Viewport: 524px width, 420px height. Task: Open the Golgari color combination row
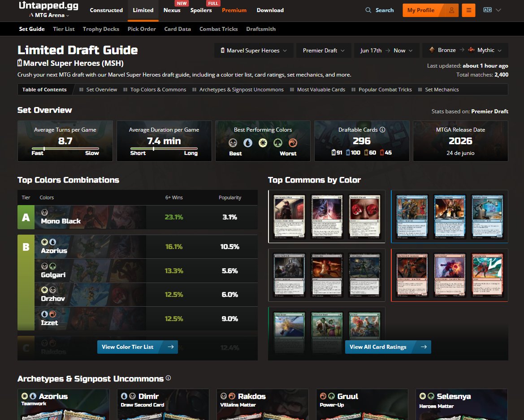click(146, 271)
